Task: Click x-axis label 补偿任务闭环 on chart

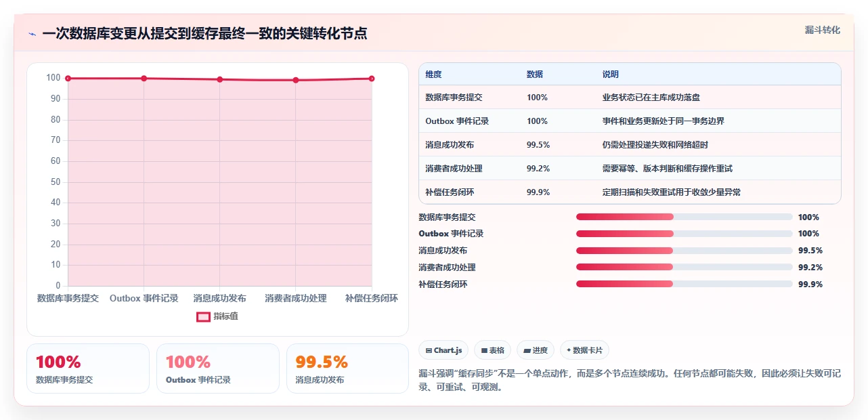Action: [372, 298]
